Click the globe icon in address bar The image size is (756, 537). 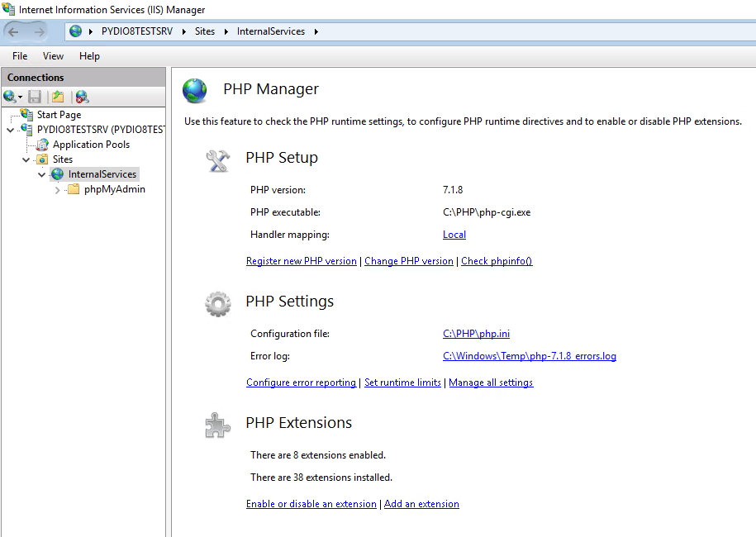[75, 31]
